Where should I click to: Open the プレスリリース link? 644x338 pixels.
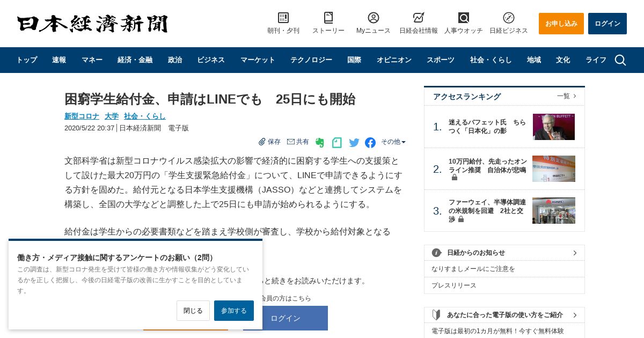(454, 285)
